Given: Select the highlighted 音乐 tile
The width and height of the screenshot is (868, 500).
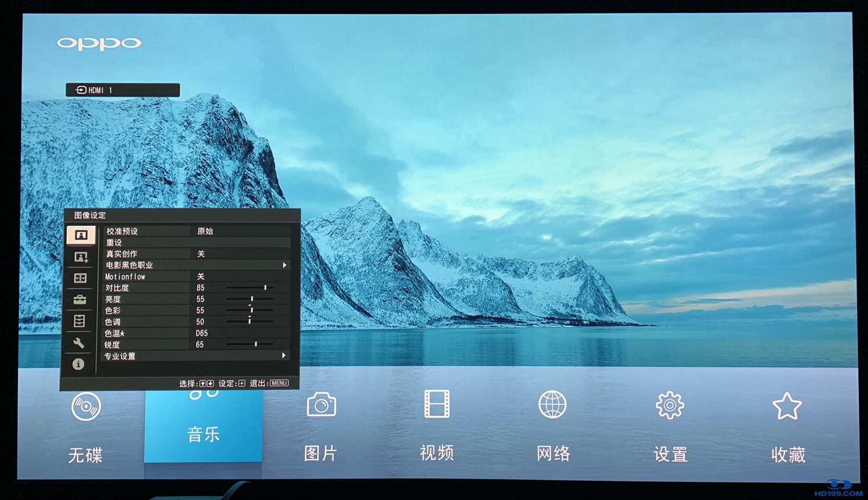Looking at the screenshot, I should [203, 429].
